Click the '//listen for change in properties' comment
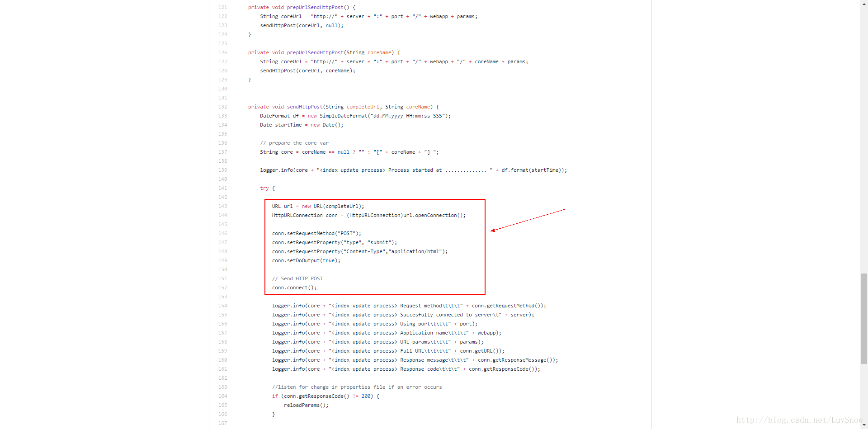 [357, 387]
